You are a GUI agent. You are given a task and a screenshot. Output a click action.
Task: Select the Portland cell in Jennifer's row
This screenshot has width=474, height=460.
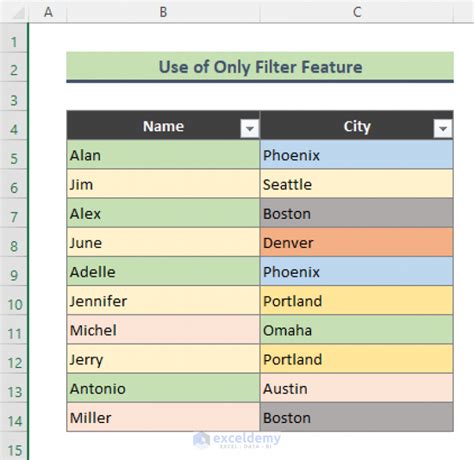pyautogui.click(x=357, y=301)
